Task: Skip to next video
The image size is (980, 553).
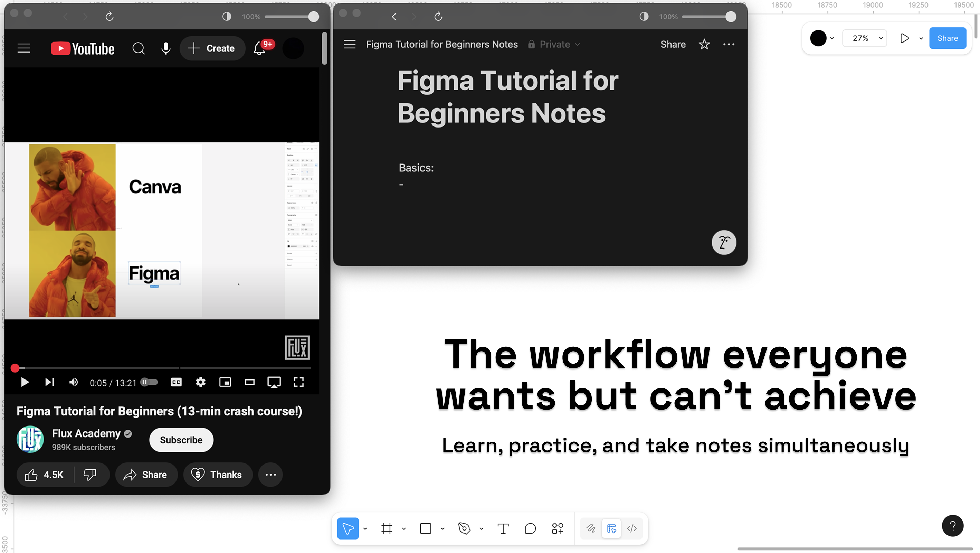Action: click(x=49, y=382)
